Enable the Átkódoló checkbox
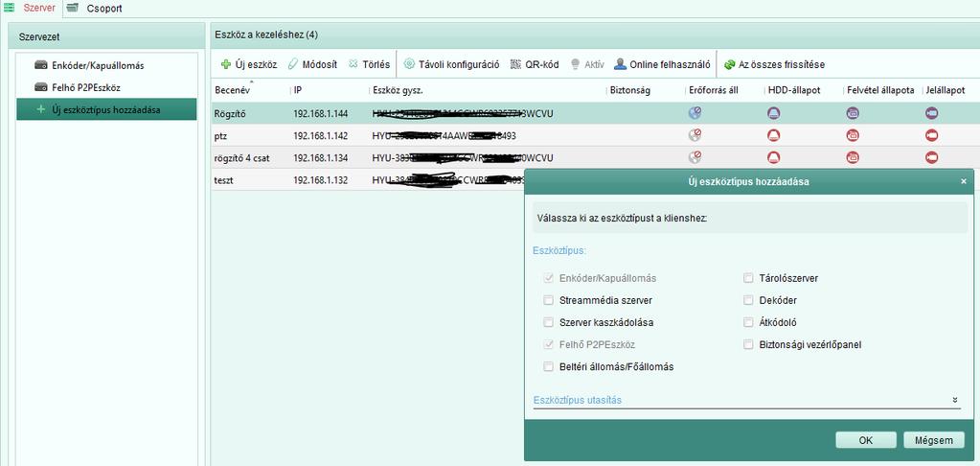 pyautogui.click(x=748, y=323)
